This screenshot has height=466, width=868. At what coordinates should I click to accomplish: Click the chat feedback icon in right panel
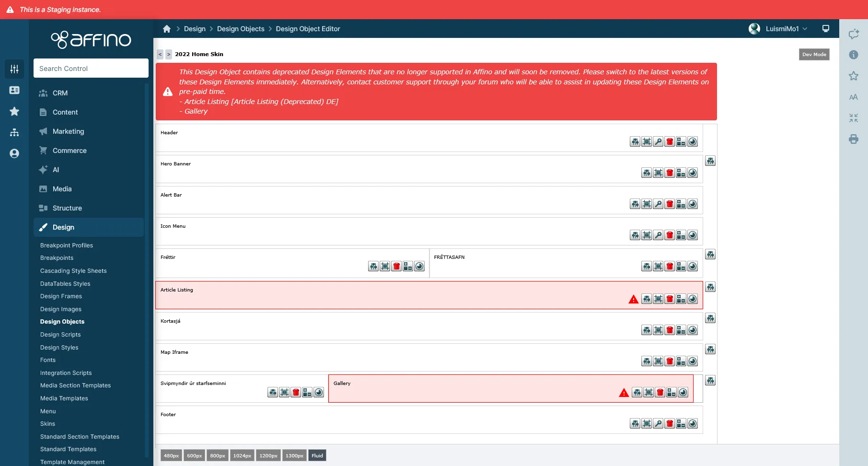854,34
